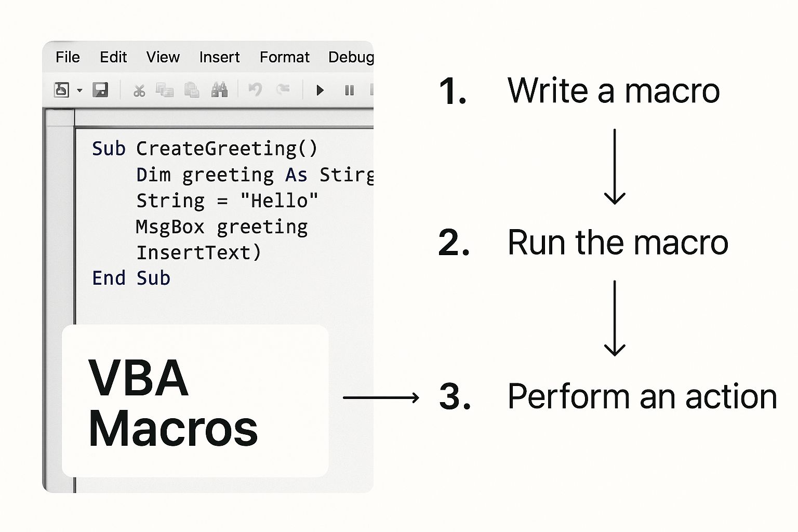Click the Format menu
The width and height of the screenshot is (798, 532).
coord(284,57)
